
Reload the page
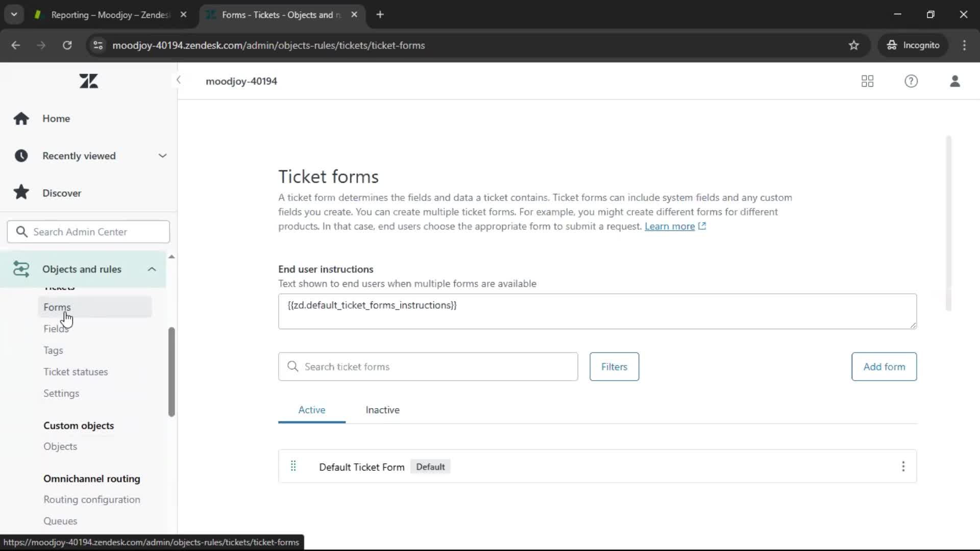(67, 45)
